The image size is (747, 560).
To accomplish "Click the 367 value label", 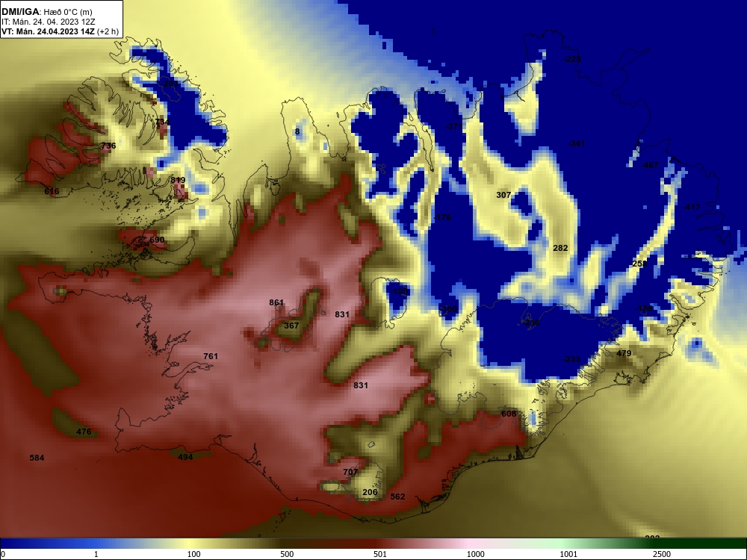I will click(291, 326).
